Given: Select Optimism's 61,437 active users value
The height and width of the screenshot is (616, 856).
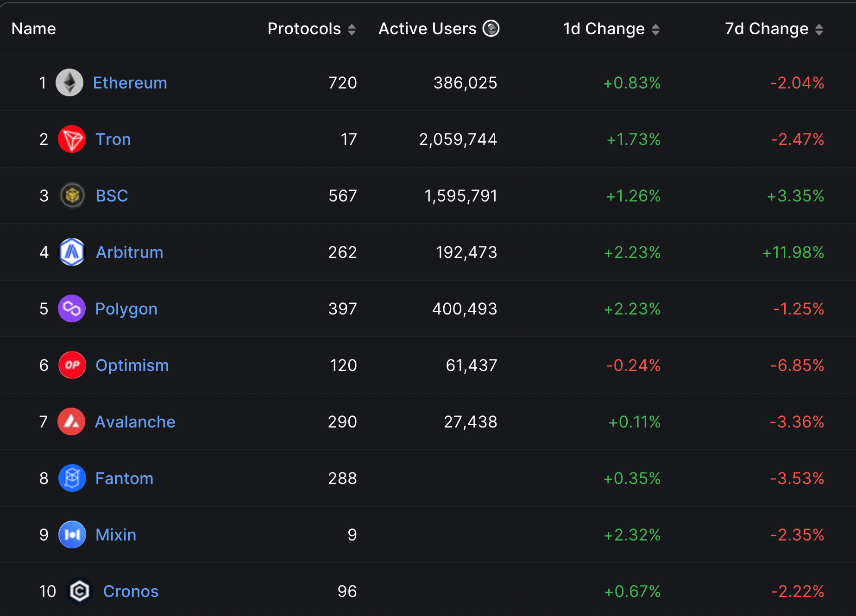Looking at the screenshot, I should [x=472, y=366].
